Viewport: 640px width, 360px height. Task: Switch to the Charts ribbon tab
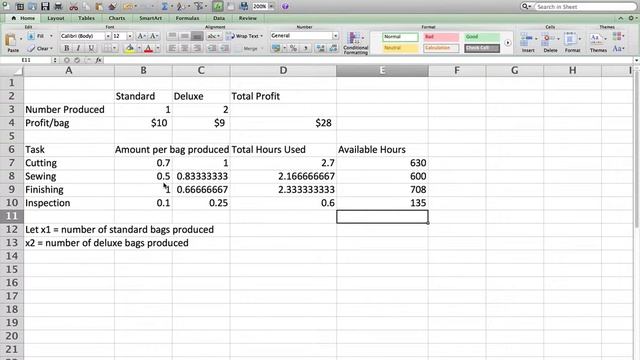point(117,18)
